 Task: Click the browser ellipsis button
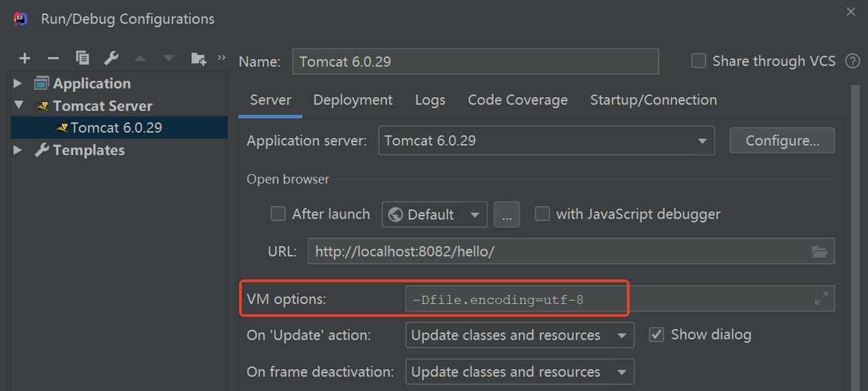coord(507,215)
